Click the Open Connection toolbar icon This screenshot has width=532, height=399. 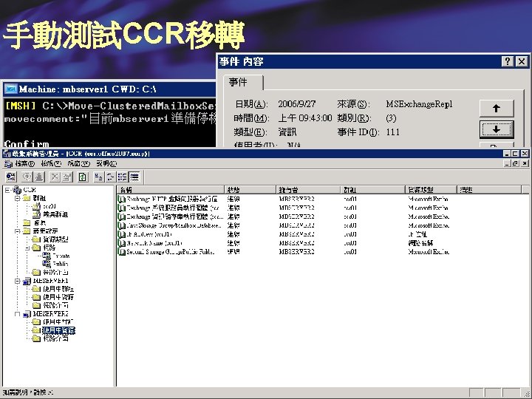point(11,177)
